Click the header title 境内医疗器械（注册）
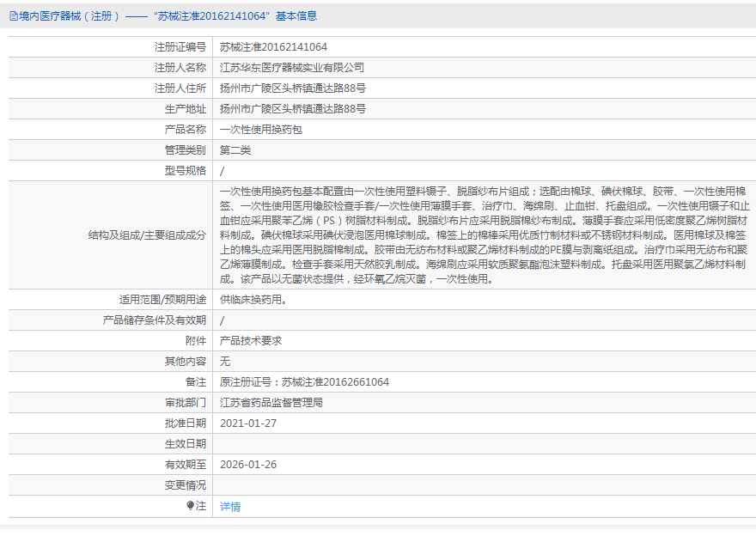Screen dimensions: 756x536 tap(70, 16)
